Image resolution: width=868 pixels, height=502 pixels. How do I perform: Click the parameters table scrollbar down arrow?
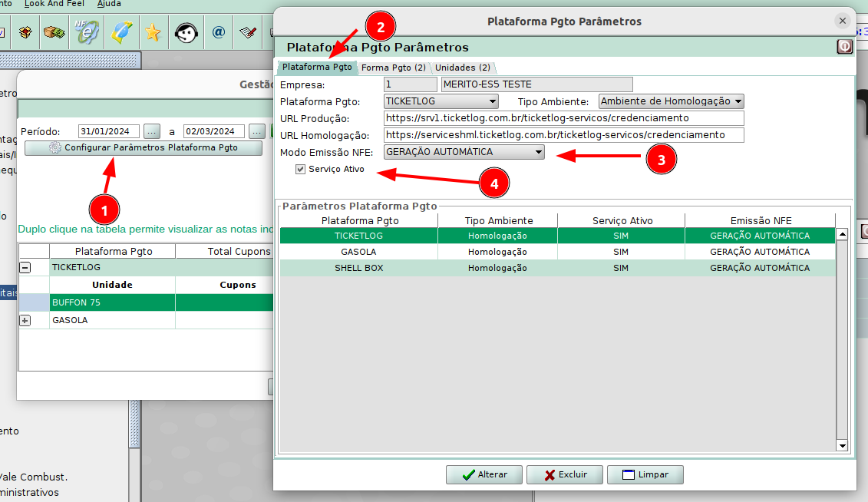coord(842,445)
